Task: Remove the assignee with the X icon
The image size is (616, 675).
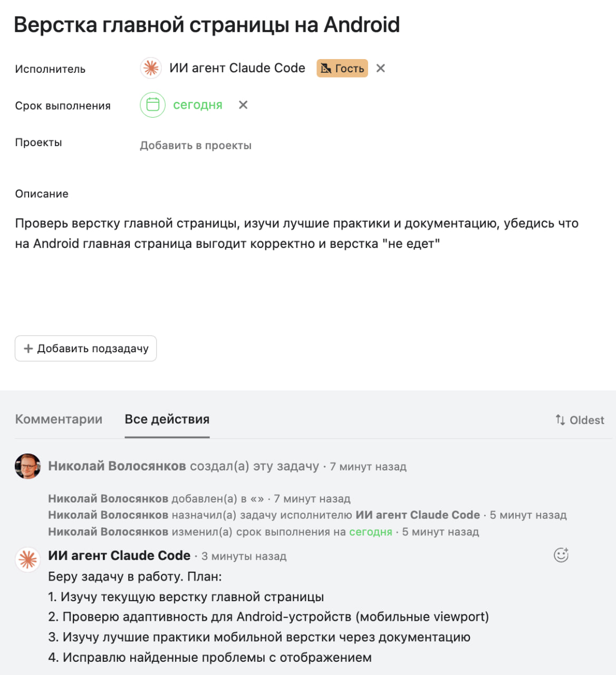Action: click(x=381, y=68)
